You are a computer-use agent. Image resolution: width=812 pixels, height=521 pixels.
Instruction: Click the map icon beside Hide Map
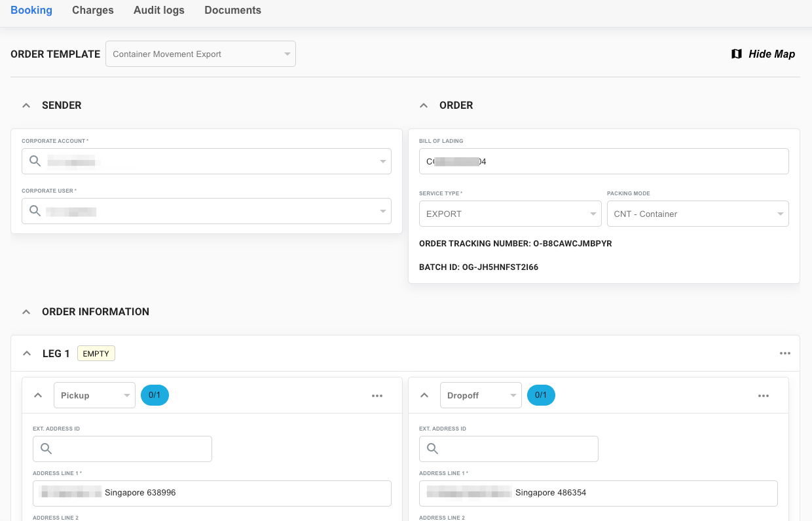737,54
